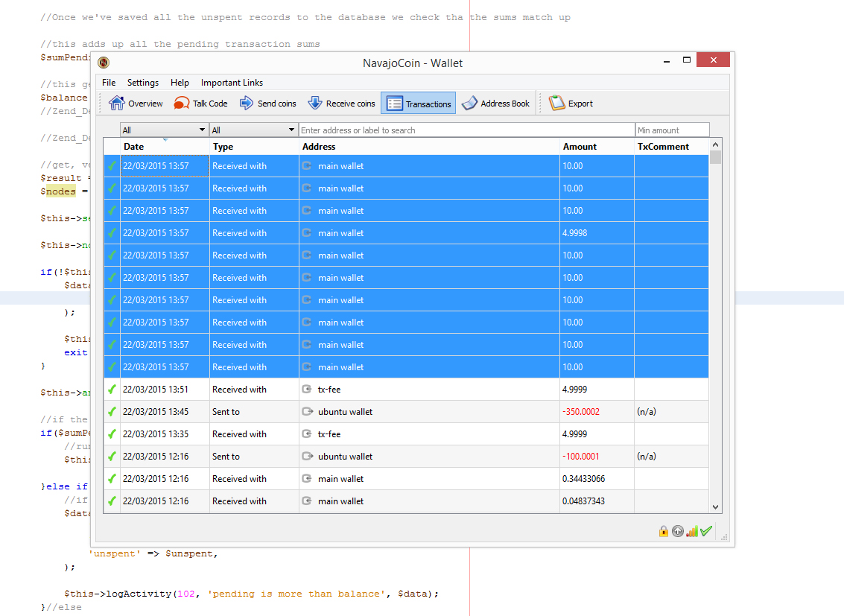
Task: Click 'pending is more than balance' string in code editor
Action: coord(296,594)
